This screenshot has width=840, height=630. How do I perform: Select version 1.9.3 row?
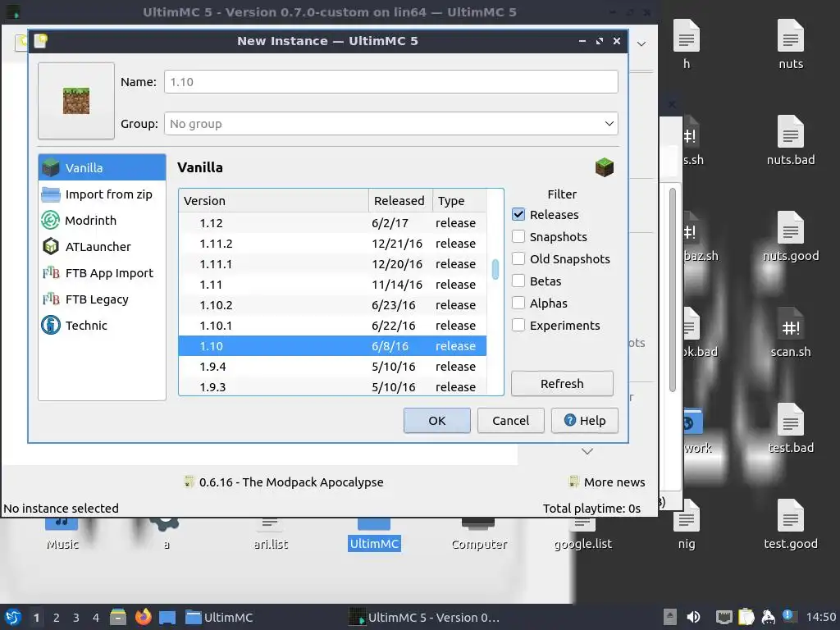333,386
